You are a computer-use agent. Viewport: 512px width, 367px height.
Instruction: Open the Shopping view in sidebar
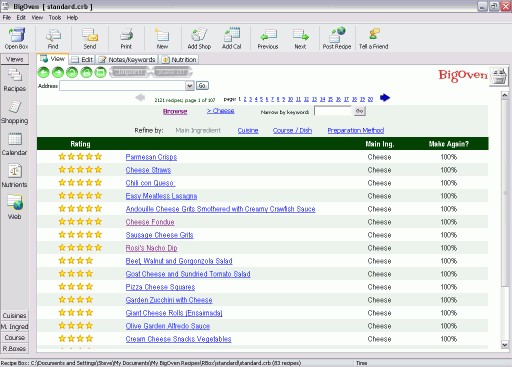click(15, 112)
